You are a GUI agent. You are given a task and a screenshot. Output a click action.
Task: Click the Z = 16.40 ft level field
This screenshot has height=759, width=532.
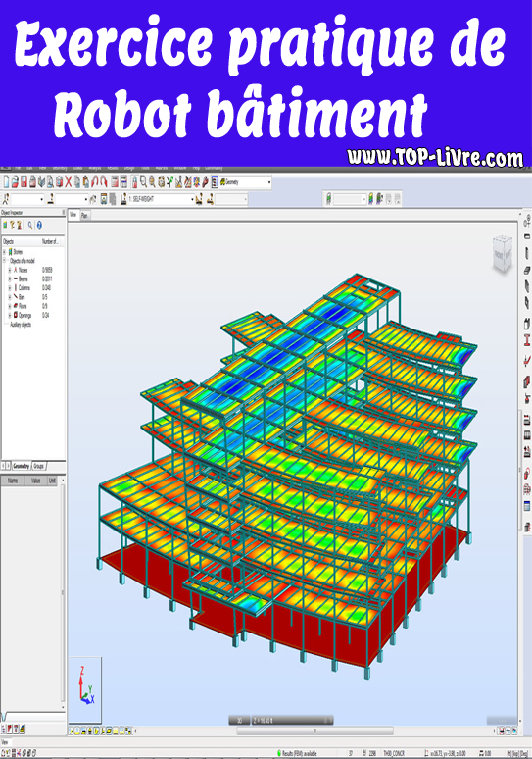[x=292, y=721]
